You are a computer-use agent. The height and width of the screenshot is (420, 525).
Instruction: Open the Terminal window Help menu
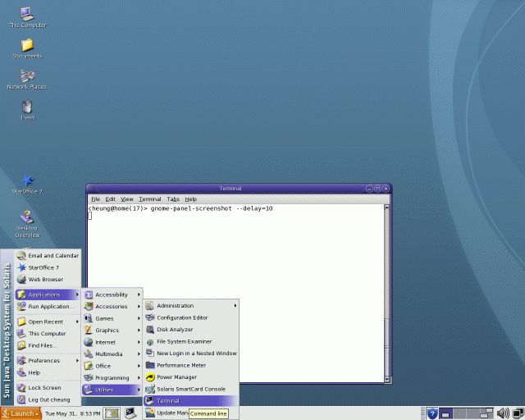click(x=191, y=199)
